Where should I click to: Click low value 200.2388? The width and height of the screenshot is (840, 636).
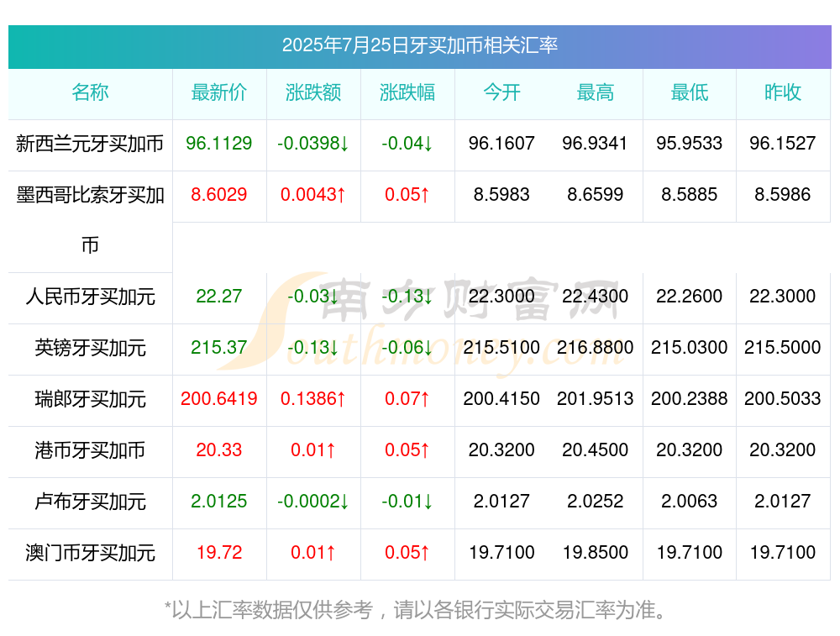coord(690,398)
